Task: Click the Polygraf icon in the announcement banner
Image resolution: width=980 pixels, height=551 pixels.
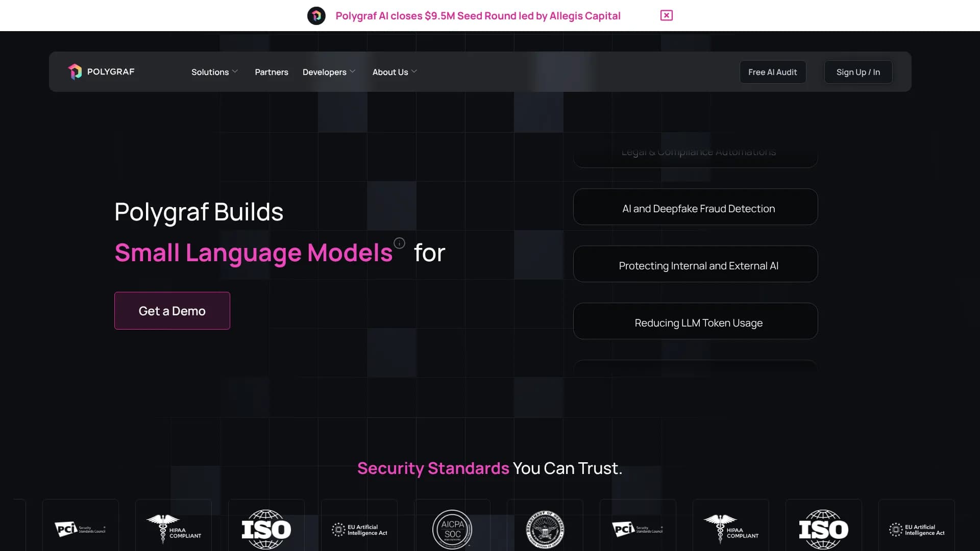Action: pyautogui.click(x=316, y=16)
